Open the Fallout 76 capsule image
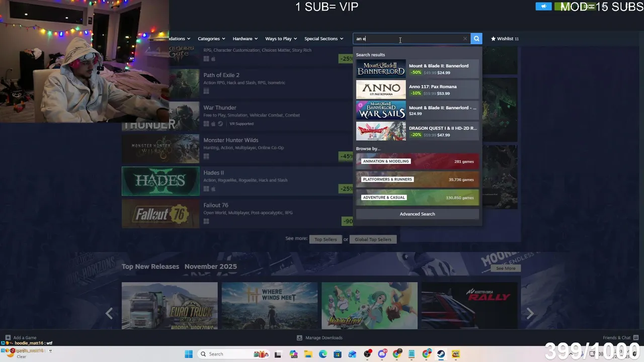 [160, 214]
